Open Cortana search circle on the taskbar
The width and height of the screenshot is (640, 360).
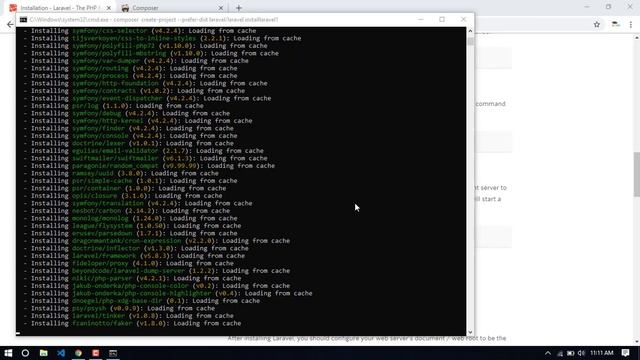point(25,353)
